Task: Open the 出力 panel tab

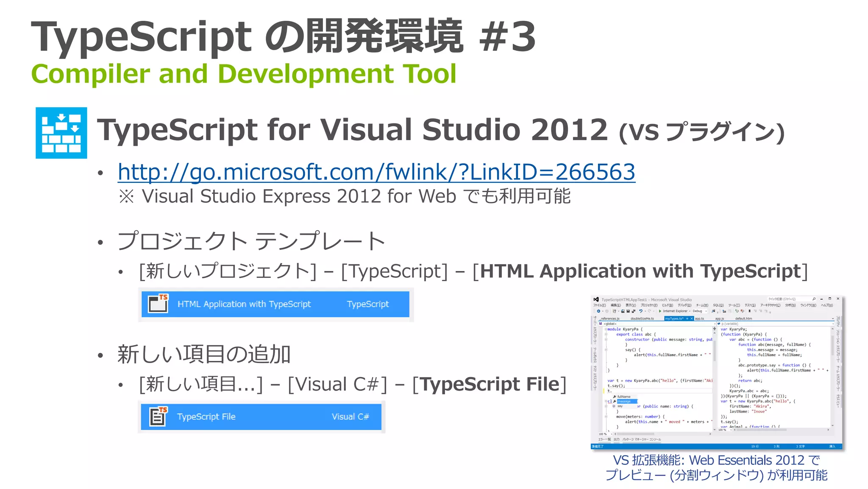Action: (x=617, y=439)
